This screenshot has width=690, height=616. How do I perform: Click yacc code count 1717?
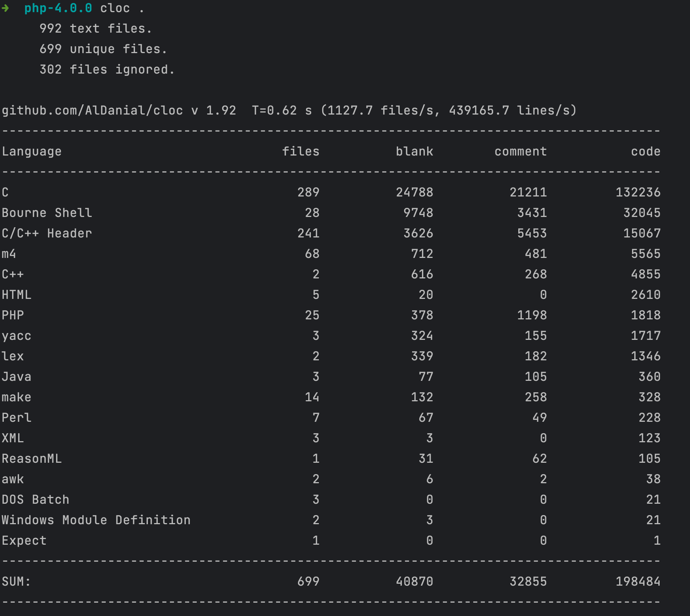click(x=646, y=336)
